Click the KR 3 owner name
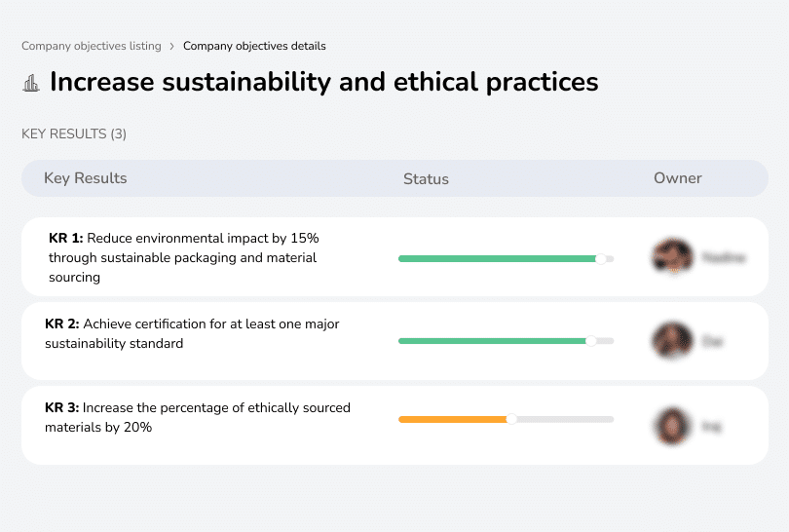 pos(711,427)
